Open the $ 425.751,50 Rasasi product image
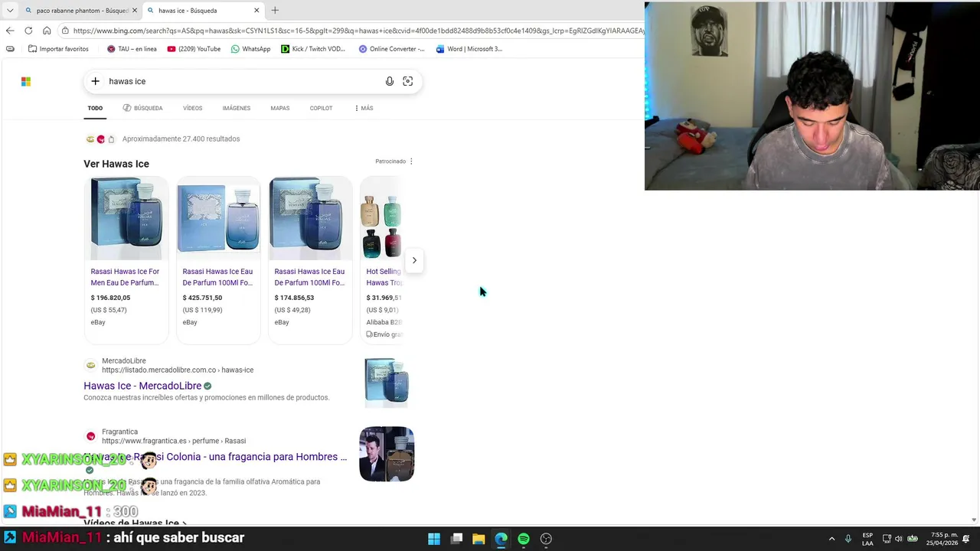The height and width of the screenshot is (551, 980). pyautogui.click(x=218, y=219)
